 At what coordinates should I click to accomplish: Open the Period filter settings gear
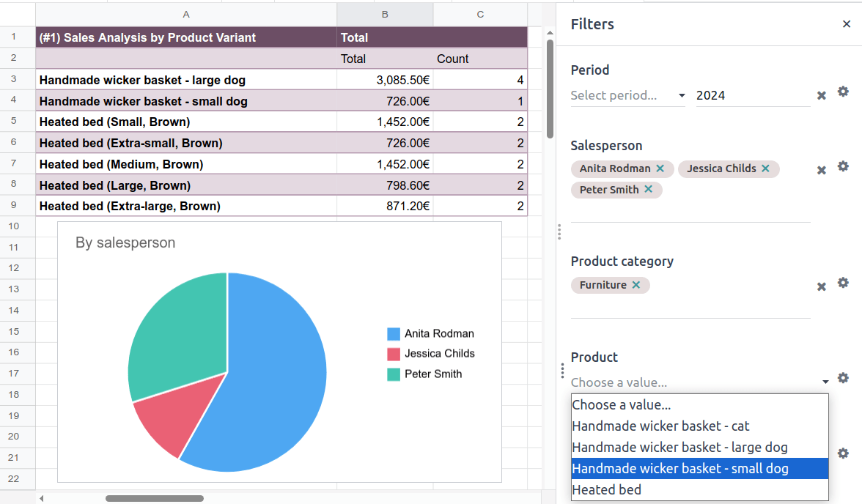843,92
